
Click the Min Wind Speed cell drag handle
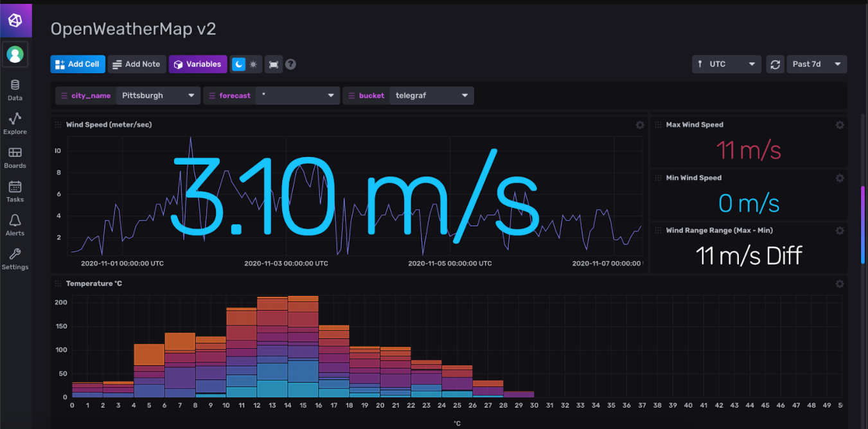click(658, 178)
